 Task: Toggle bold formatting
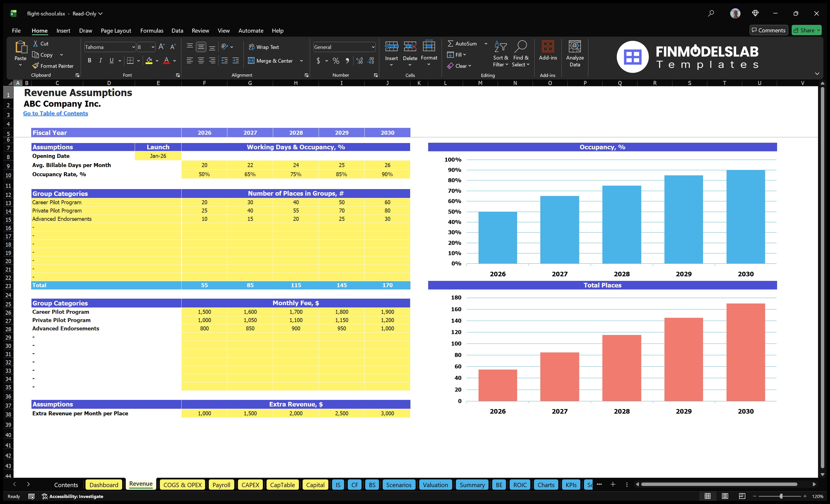(89, 60)
